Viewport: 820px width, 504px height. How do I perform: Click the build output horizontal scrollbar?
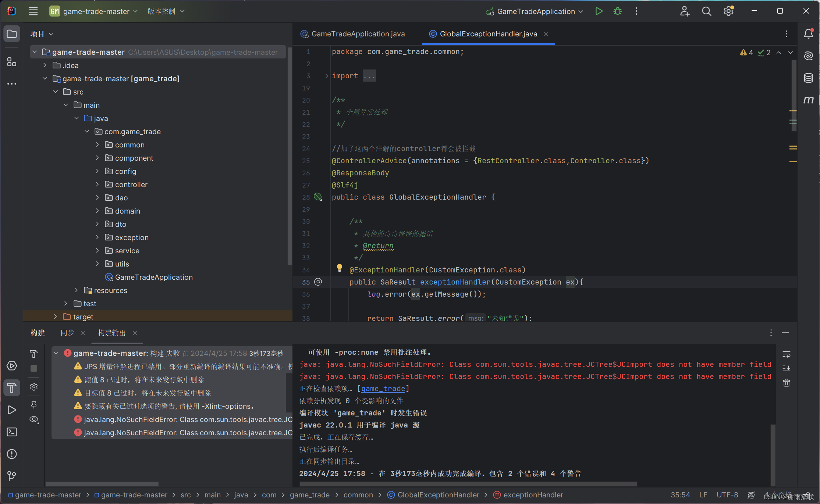[468, 484]
